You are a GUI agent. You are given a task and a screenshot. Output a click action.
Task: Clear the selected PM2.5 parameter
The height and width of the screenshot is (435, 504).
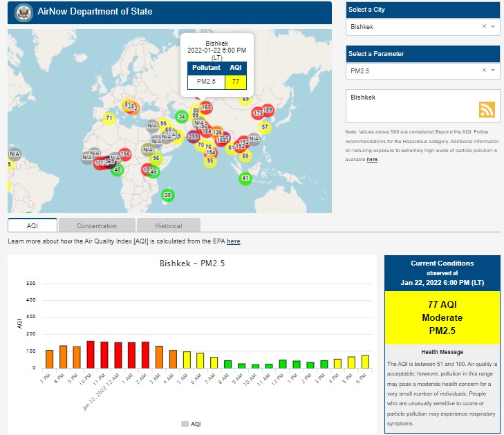pyautogui.click(x=484, y=71)
